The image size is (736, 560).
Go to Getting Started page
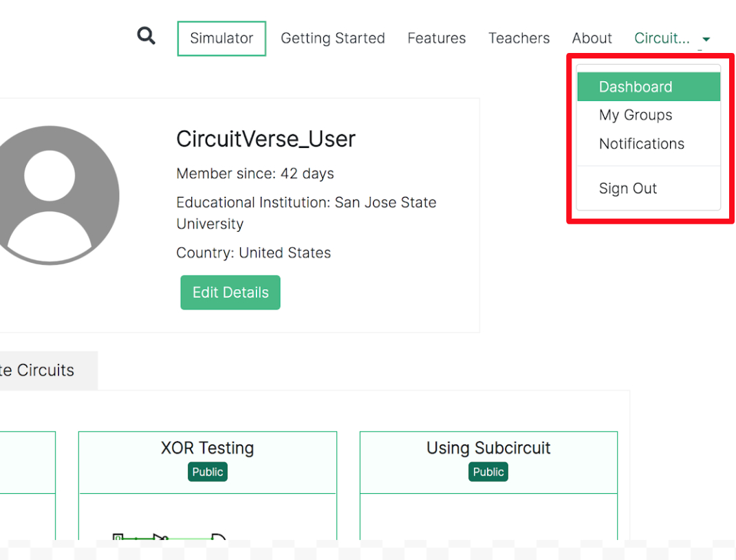[x=333, y=39]
